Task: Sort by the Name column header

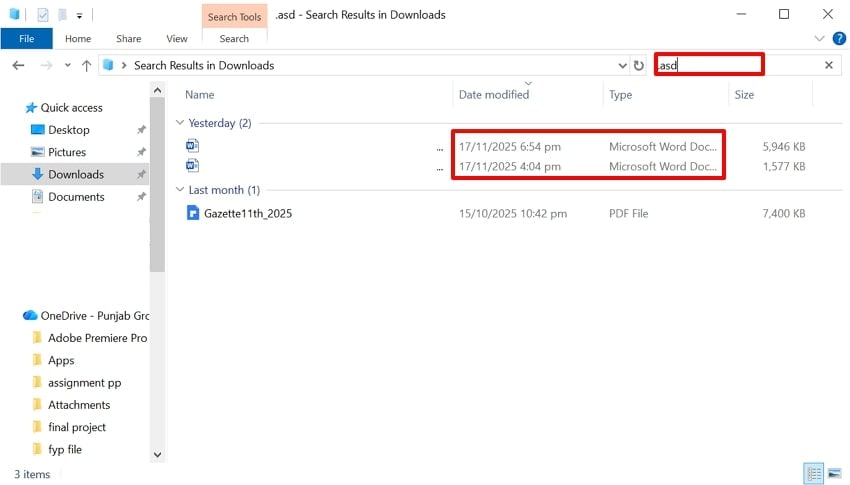Action: (200, 95)
